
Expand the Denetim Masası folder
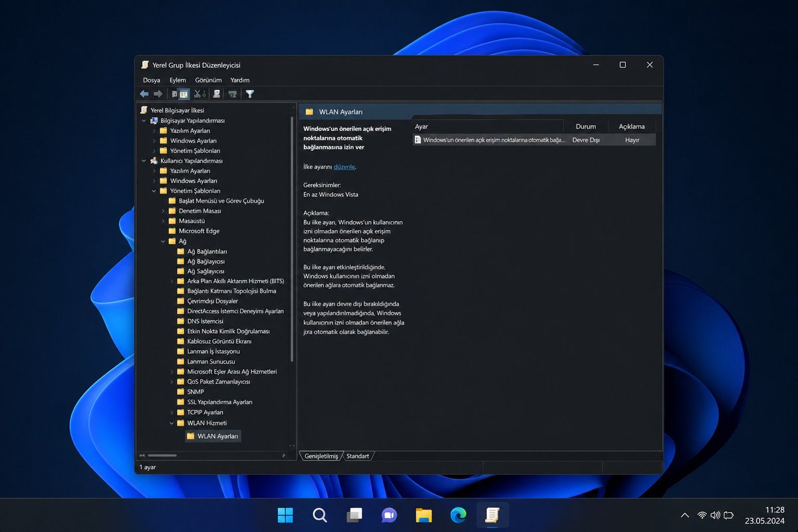click(x=163, y=211)
